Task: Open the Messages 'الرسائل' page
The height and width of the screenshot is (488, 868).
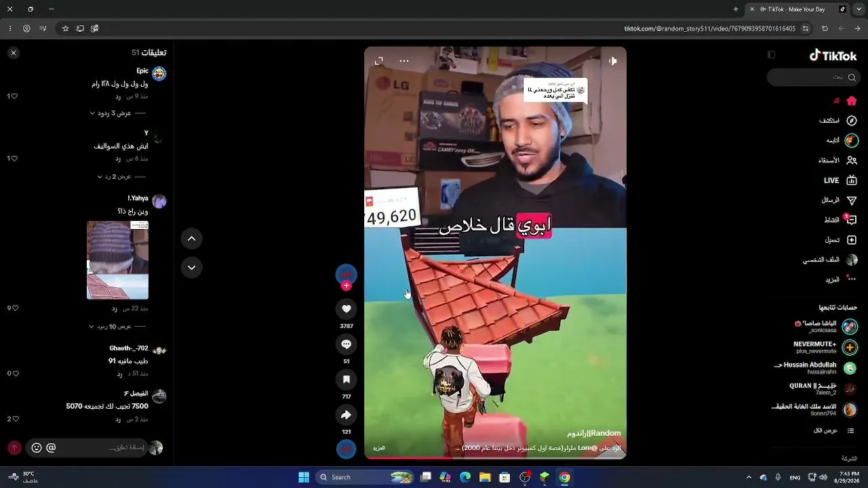Action: [x=839, y=201]
